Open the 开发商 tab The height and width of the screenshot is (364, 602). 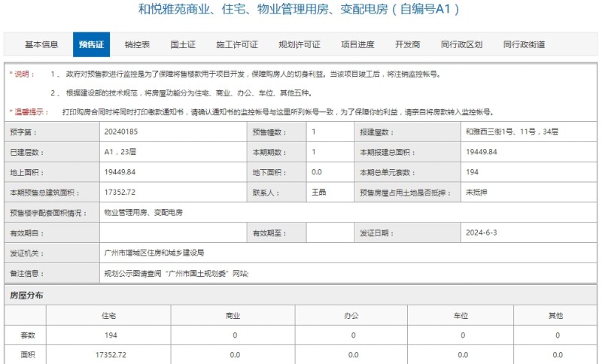[407, 44]
